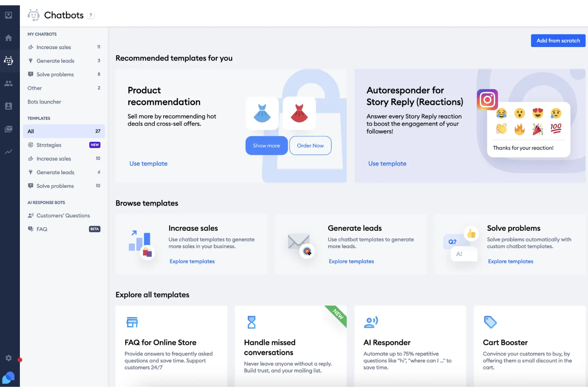Open Settings via the gear icon
588x392 pixels.
[x=8, y=358]
